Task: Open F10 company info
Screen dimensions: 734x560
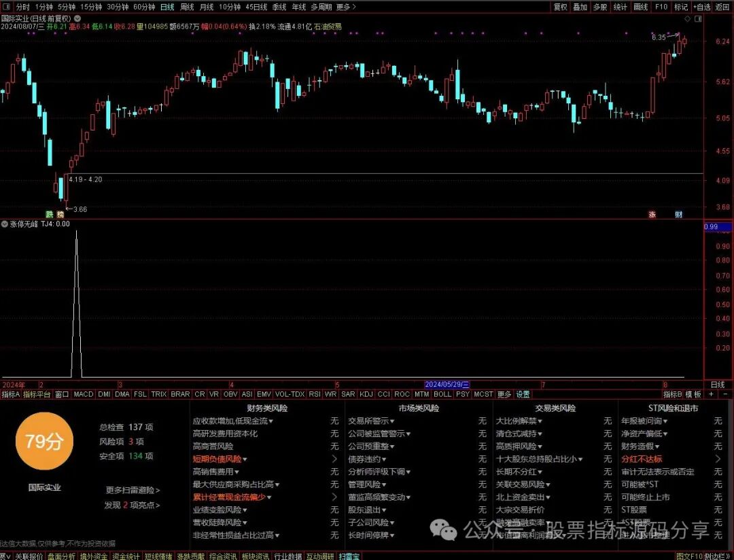Action: coord(661,7)
